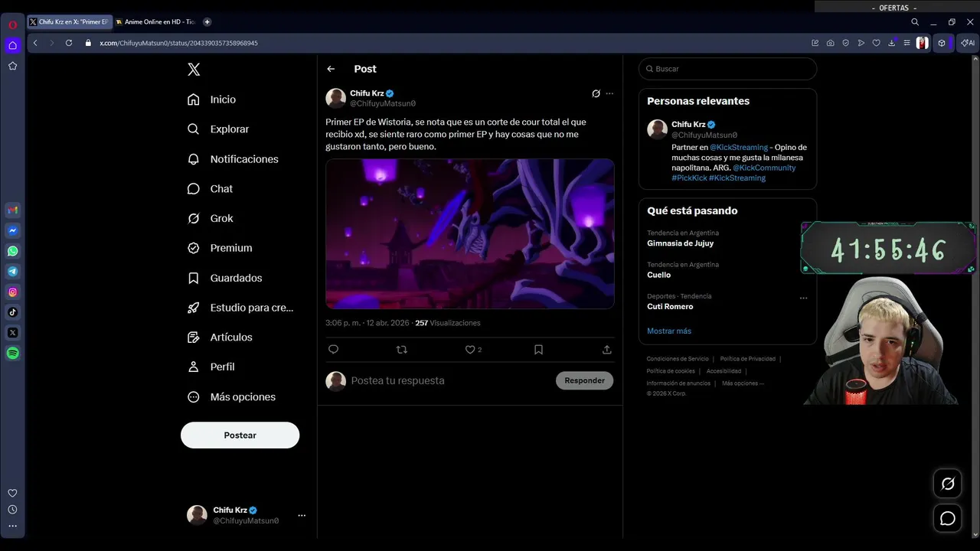Open options for Cuti Romero trend

tap(803, 298)
